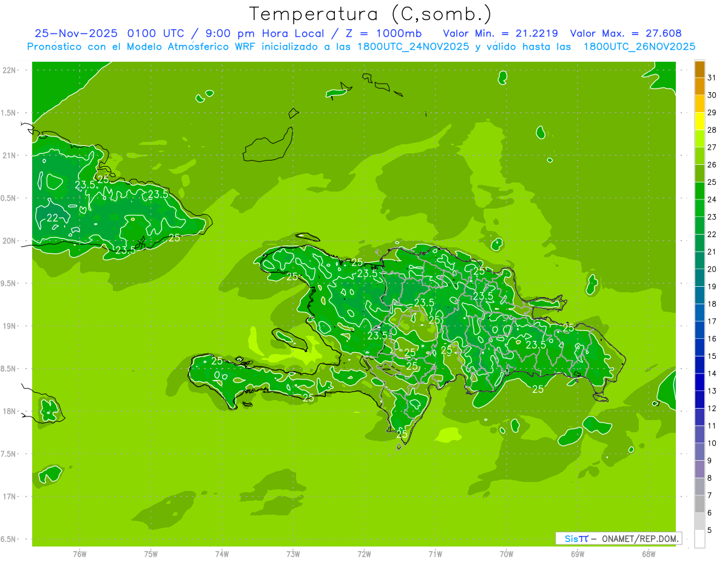The width and height of the screenshot is (728, 562).
Task: Click the yellow swatch between 28 and 29
Action: pyautogui.click(x=699, y=121)
